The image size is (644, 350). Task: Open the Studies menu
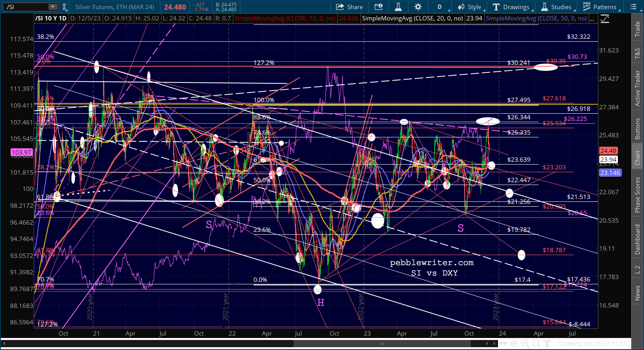[x=557, y=7]
